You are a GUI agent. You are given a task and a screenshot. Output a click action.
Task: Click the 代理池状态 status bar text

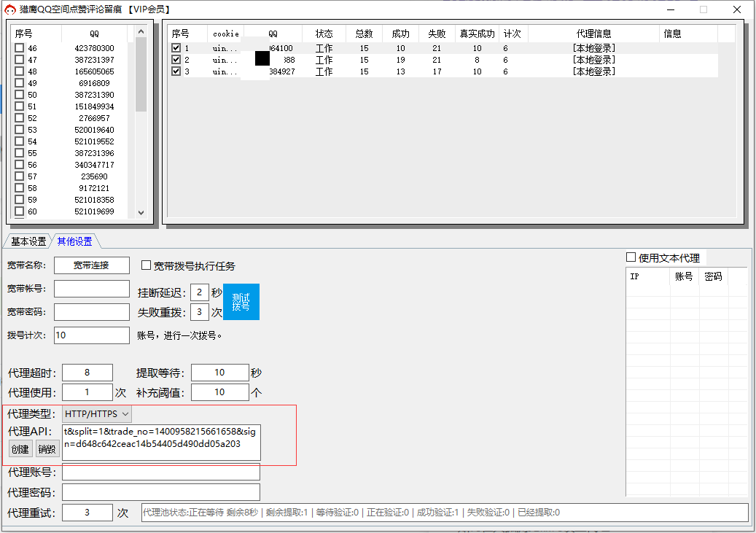point(351,513)
